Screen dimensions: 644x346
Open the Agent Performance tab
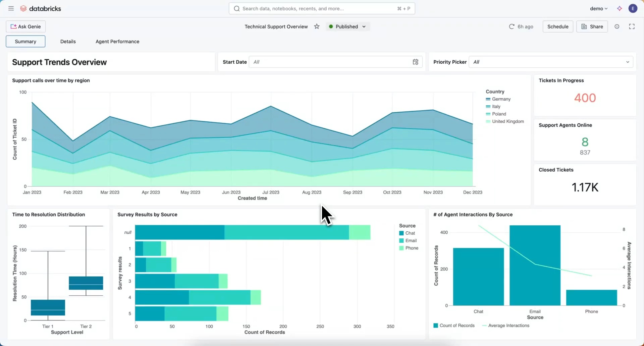(x=117, y=41)
